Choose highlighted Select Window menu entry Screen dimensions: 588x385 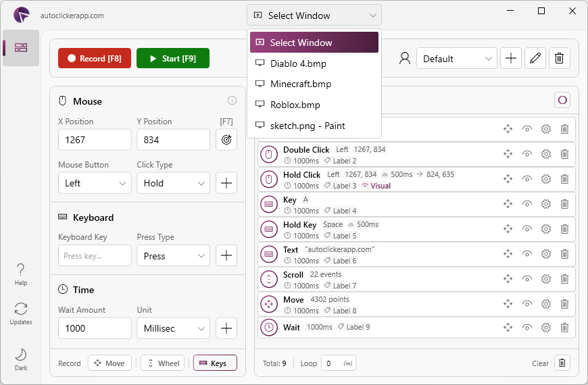pos(314,43)
